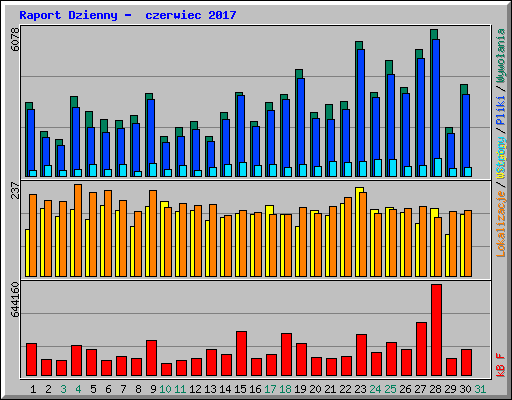
Task: Click the cyan bar for day 1
Action: pyautogui.click(x=33, y=173)
